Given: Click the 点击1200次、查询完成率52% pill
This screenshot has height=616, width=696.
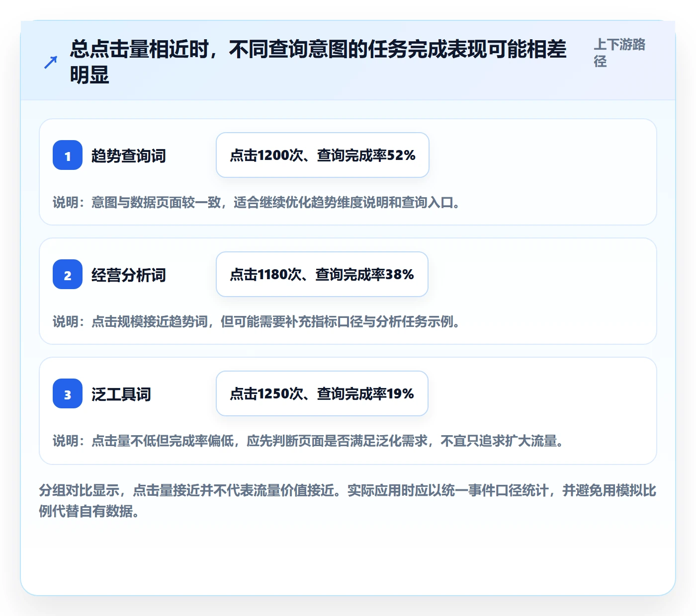Looking at the screenshot, I should click(x=323, y=155).
